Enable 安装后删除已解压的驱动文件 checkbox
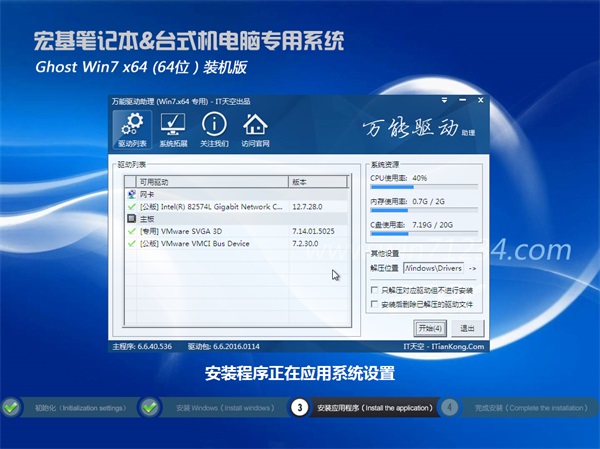The height and width of the screenshot is (449, 600). pos(374,302)
